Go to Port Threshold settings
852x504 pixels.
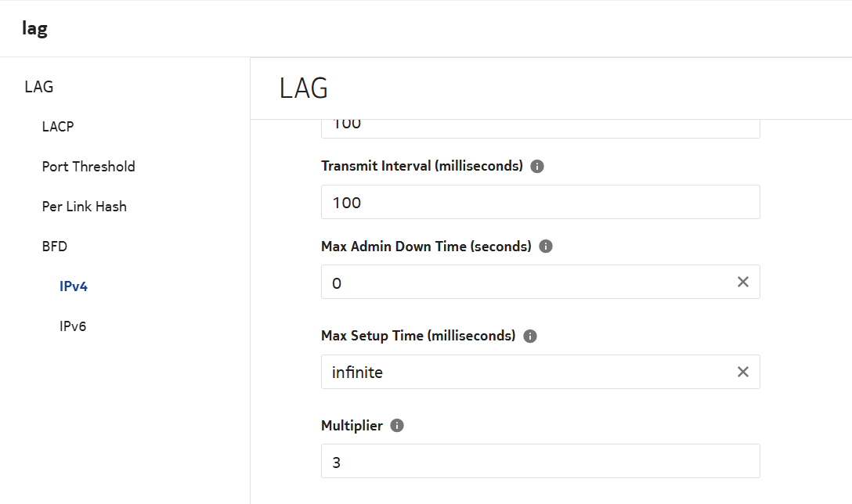click(x=88, y=167)
